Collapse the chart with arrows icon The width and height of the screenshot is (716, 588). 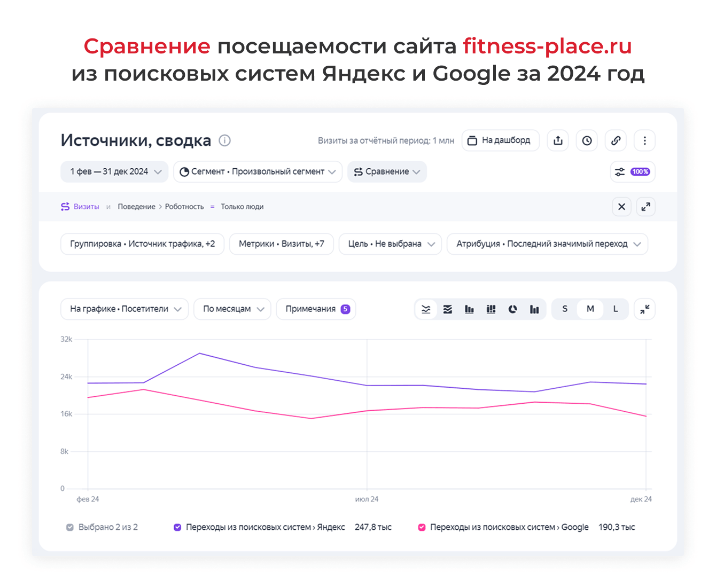pos(644,309)
